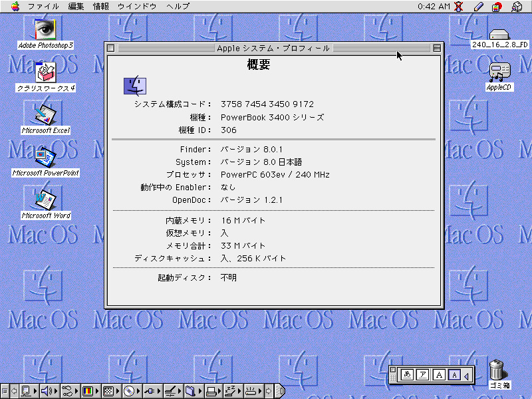Open the computer network Control Strip module
This screenshot has height=399, width=532.
29,391
